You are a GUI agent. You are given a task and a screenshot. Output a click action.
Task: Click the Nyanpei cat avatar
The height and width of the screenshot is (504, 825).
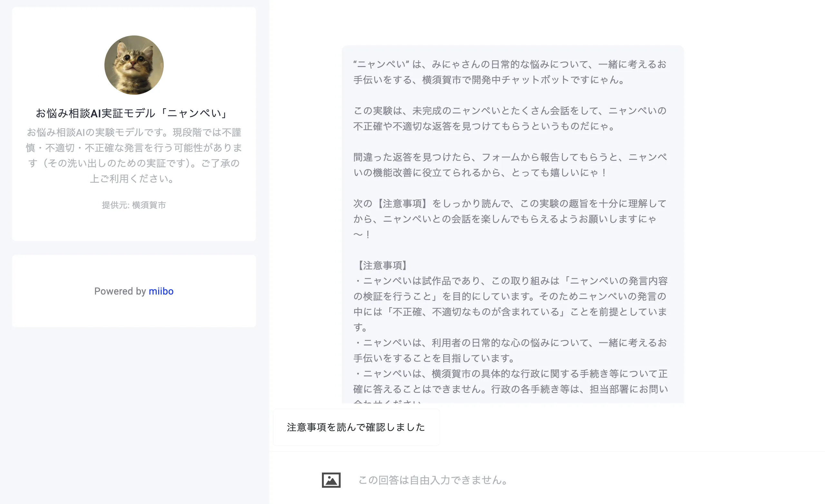[134, 65]
